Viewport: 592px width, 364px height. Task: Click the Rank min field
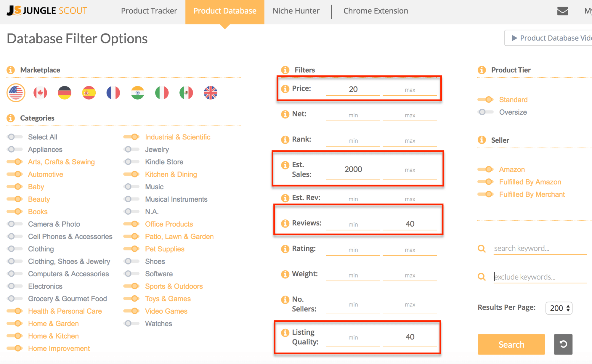click(353, 140)
